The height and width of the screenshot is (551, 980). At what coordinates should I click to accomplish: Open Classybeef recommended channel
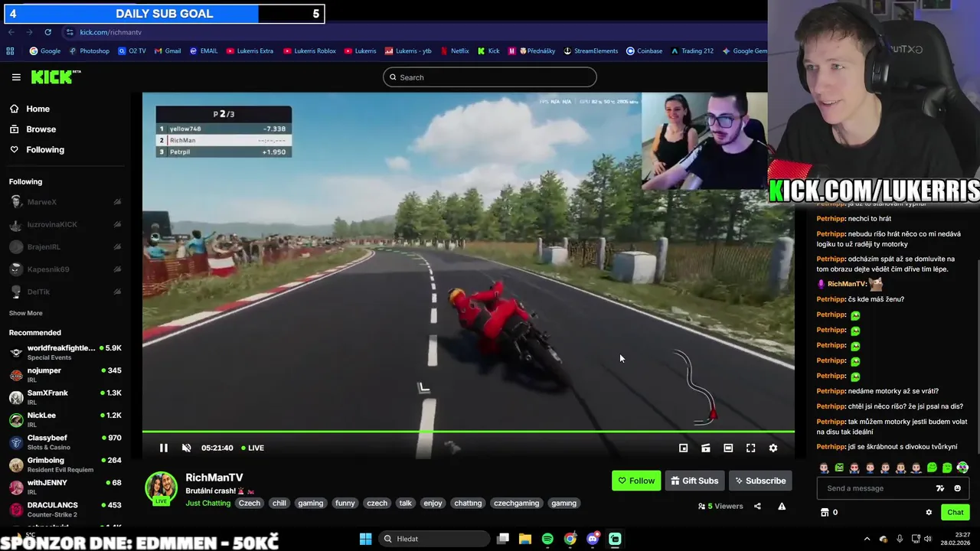pyautogui.click(x=65, y=442)
